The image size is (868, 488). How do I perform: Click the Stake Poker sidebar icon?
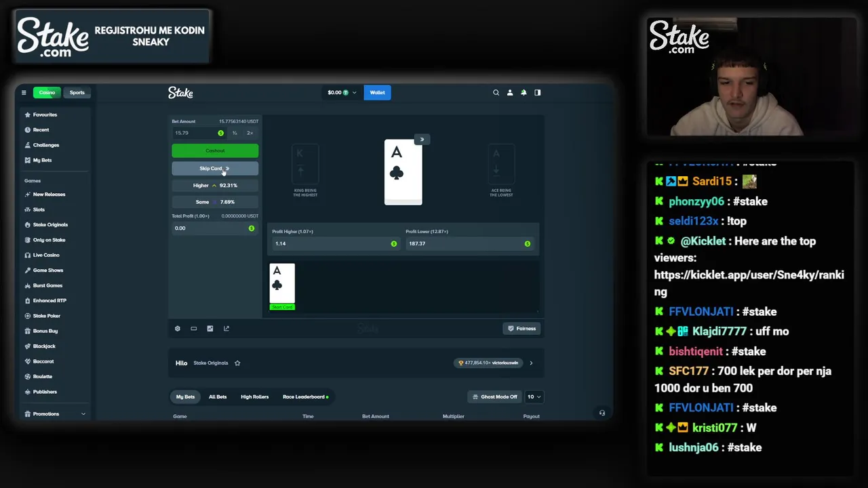tap(28, 316)
